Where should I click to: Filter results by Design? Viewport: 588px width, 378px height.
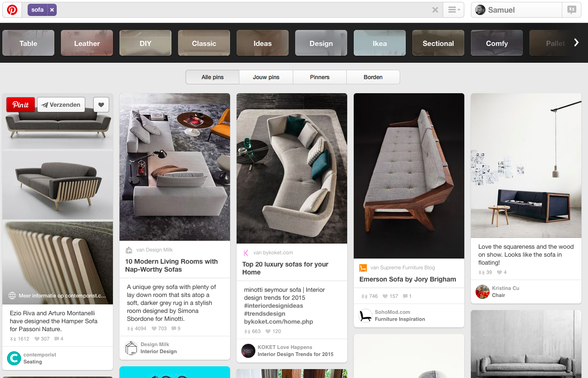[321, 43]
